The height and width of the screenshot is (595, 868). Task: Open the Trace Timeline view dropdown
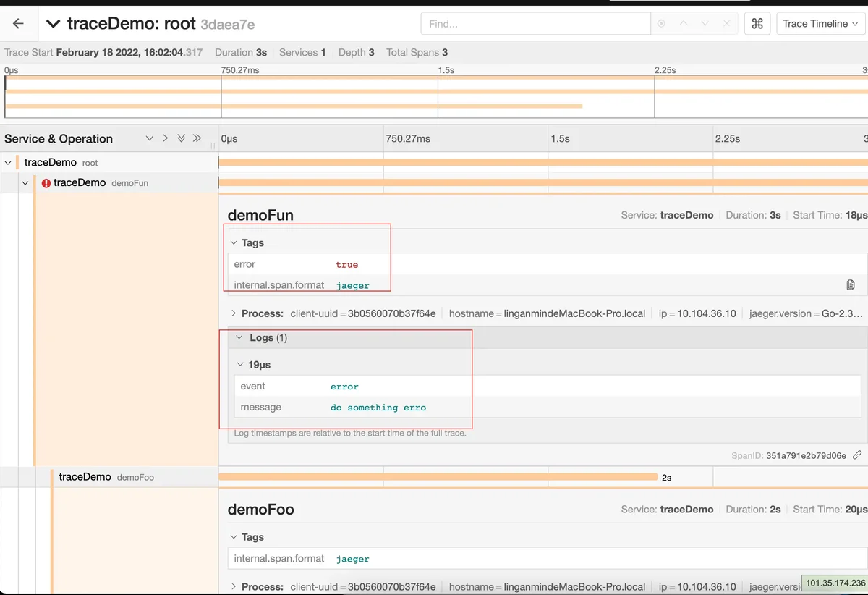click(x=820, y=24)
